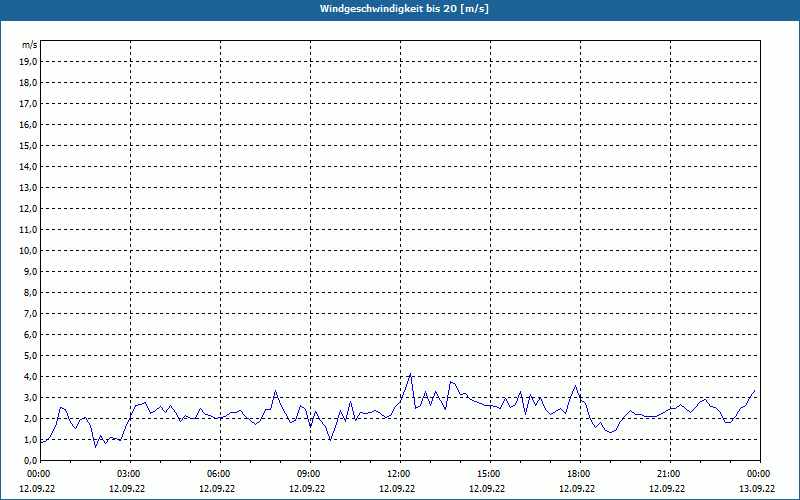
Task: Click the wind speed peak near 18:00
Action: 576,385
